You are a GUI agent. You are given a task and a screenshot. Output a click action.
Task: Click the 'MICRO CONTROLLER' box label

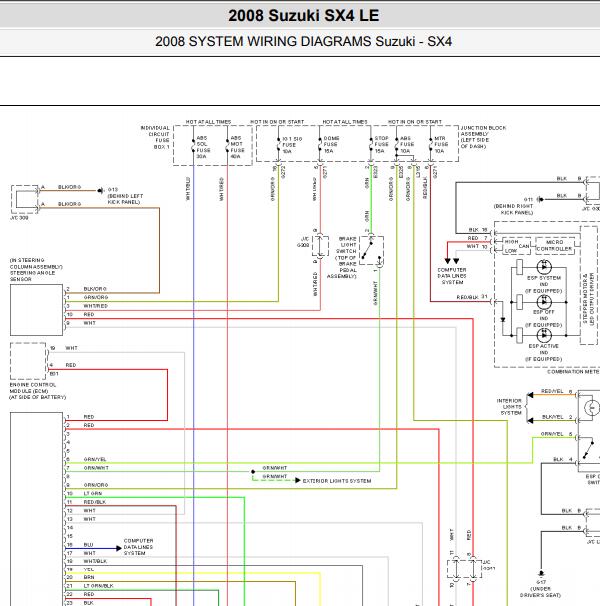[554, 245]
